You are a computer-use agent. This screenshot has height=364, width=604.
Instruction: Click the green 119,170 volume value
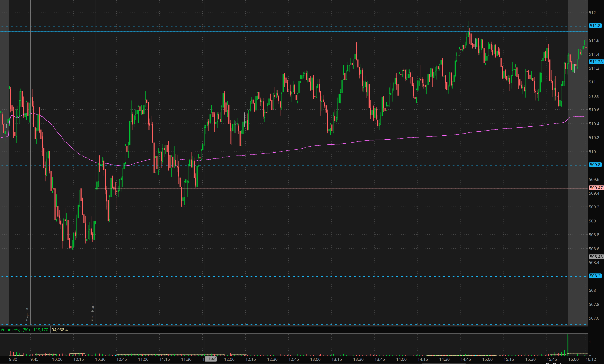click(x=41, y=330)
